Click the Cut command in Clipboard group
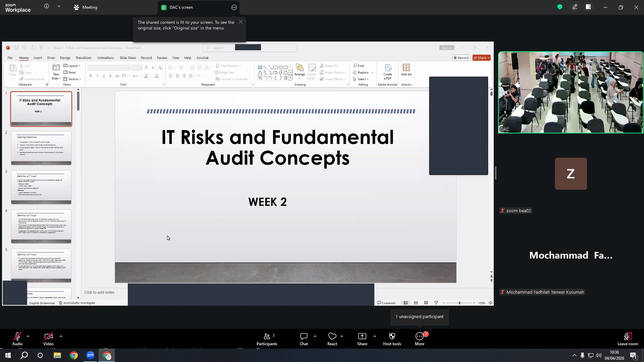This screenshot has height=362, width=644. coord(25,66)
